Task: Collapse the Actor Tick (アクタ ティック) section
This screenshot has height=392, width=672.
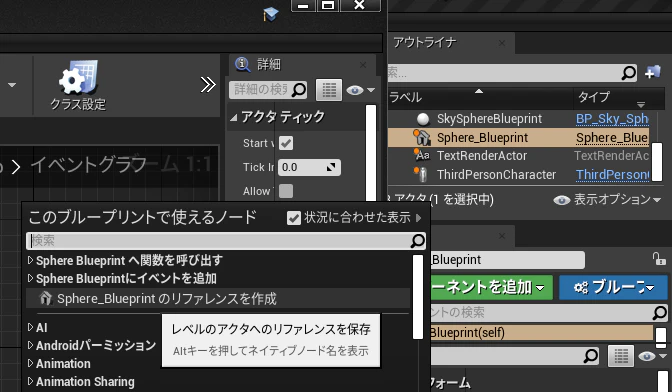Action: 234,117
